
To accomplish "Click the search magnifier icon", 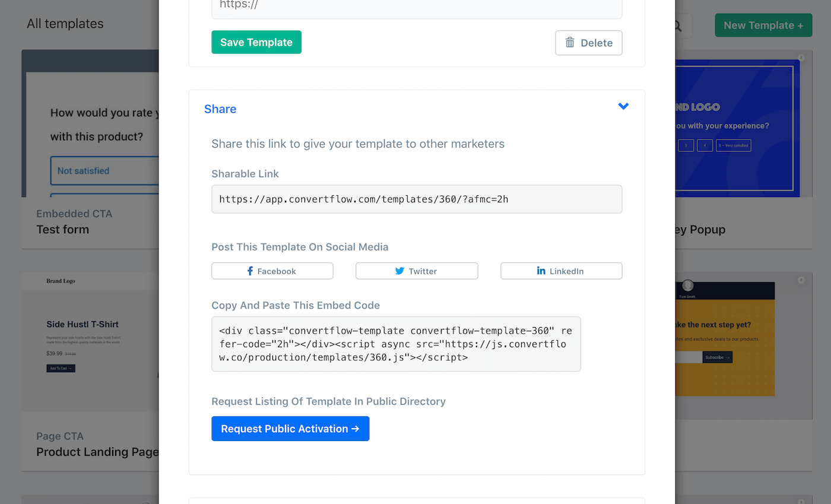I will point(677,26).
